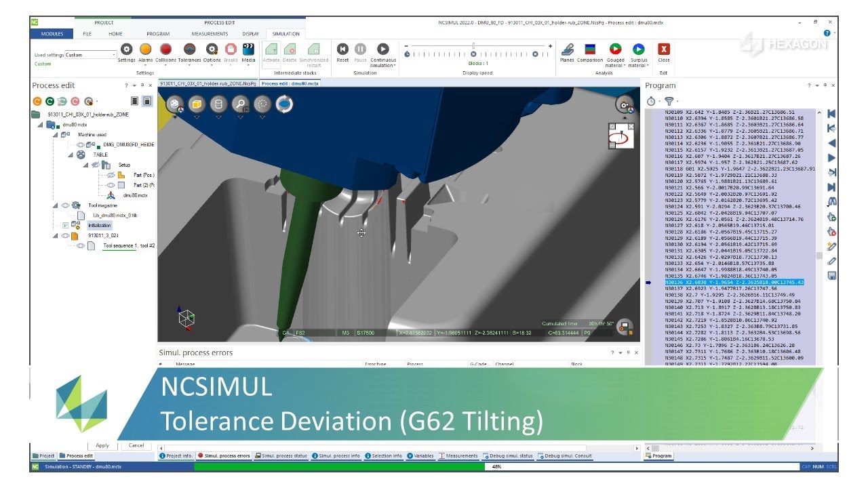Switch to 913011_CHI_03X_01_holder-rub_ZONE.NcsPrj document tab
The image size is (868, 488).
(208, 83)
